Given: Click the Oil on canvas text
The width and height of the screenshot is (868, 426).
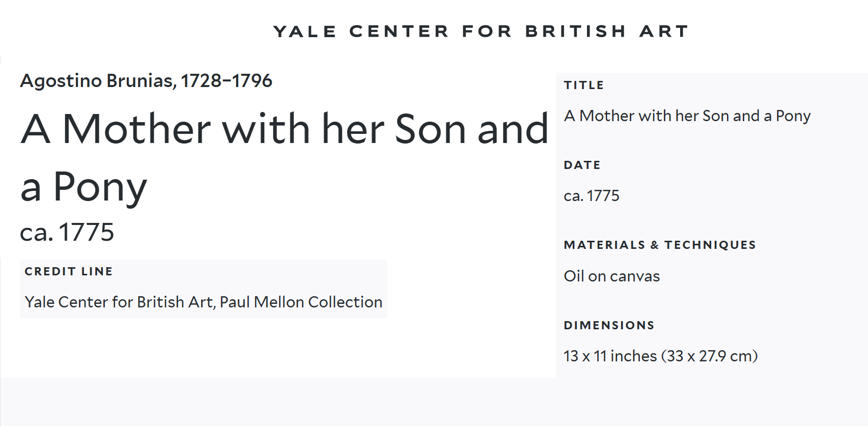Looking at the screenshot, I should pyautogui.click(x=612, y=276).
